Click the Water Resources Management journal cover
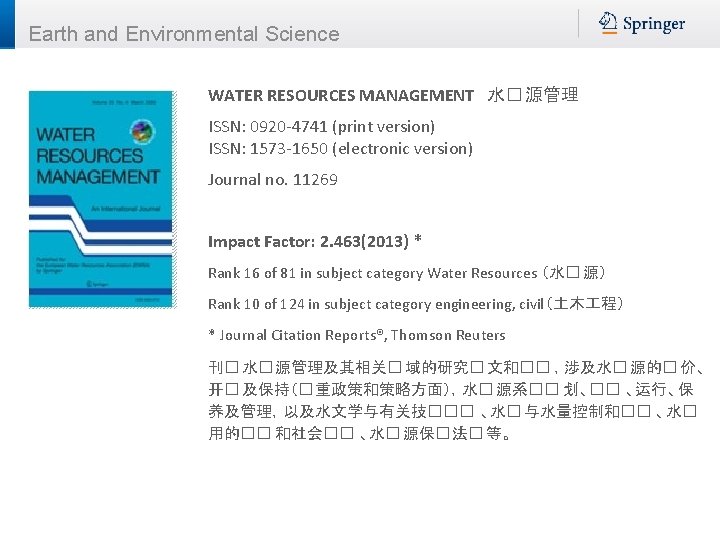This screenshot has height=540, width=720. pos(103,199)
